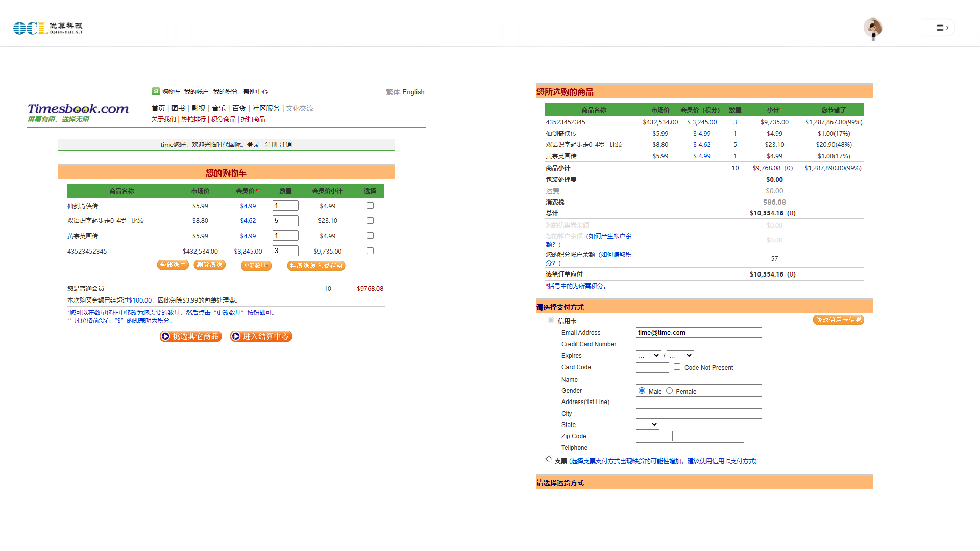980x551 pixels.
Task: Tick the Code Not Present checkbox
Action: point(677,367)
